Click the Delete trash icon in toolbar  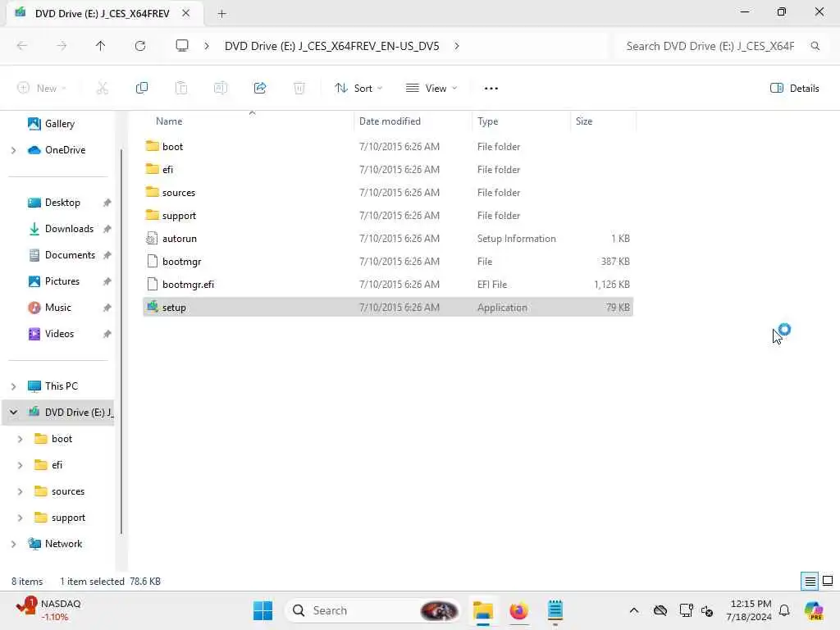pyautogui.click(x=299, y=89)
